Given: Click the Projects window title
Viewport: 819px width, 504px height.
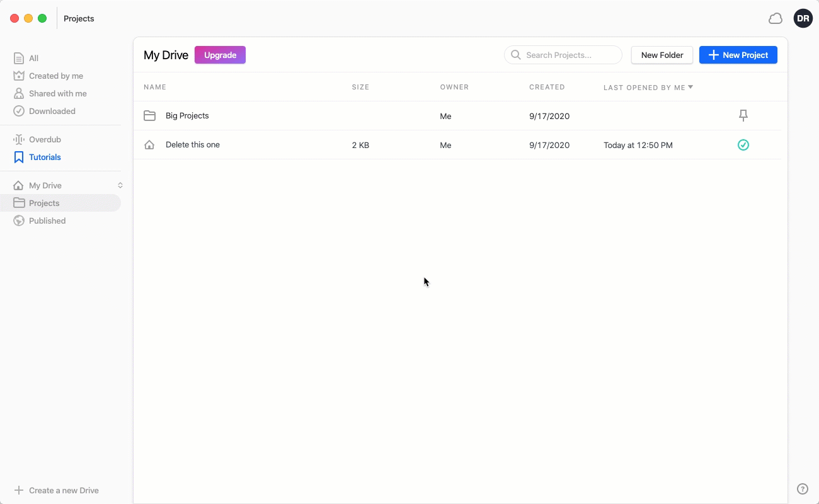Looking at the screenshot, I should coord(79,18).
